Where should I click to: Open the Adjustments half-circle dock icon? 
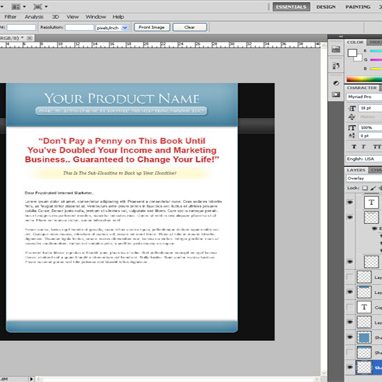coord(336,83)
